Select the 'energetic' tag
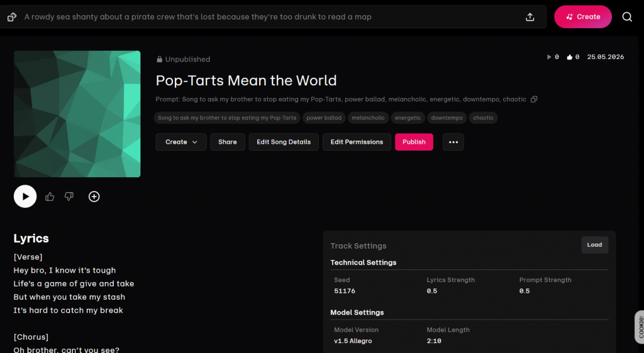Image resolution: width=644 pixels, height=353 pixels. point(408,117)
